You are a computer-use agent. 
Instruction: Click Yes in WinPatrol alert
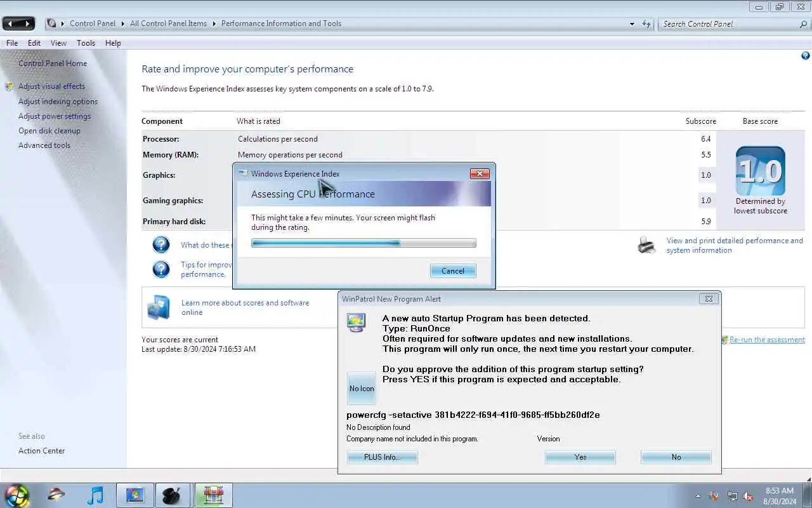pyautogui.click(x=580, y=457)
